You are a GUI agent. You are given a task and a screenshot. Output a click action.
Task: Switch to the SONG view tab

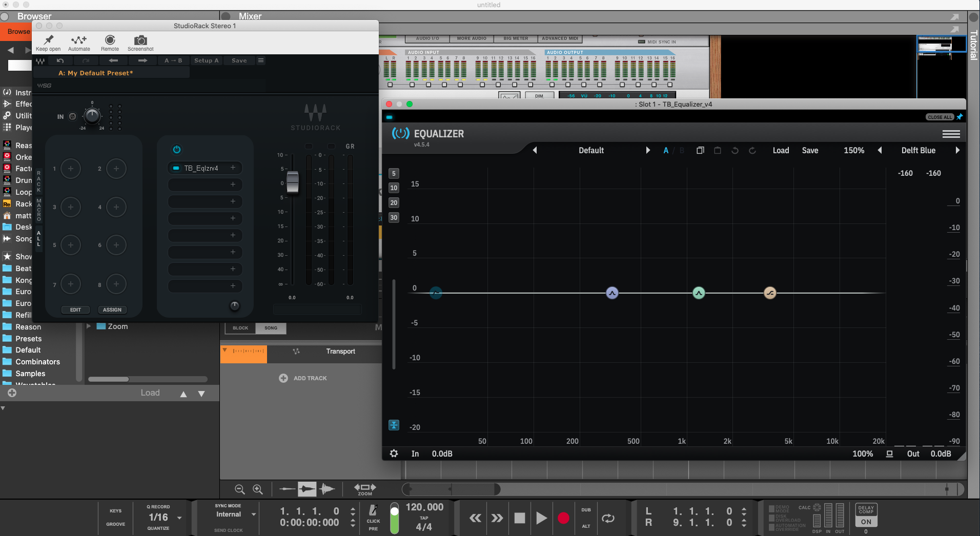[x=271, y=328]
